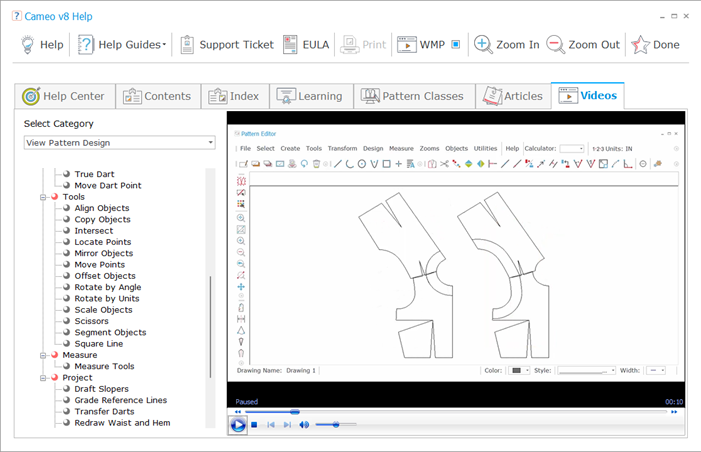Play the paused video
701x452 pixels.
click(238, 425)
